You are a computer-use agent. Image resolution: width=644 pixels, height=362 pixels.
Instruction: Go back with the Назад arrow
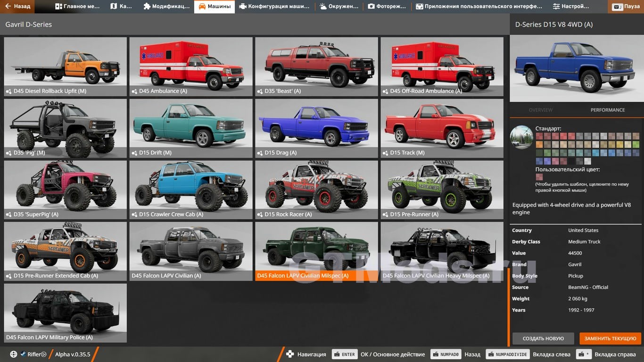pyautogui.click(x=17, y=7)
